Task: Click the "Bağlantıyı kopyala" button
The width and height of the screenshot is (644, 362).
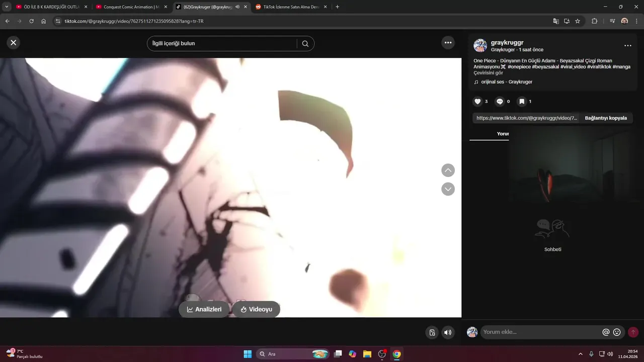Action: click(606, 118)
